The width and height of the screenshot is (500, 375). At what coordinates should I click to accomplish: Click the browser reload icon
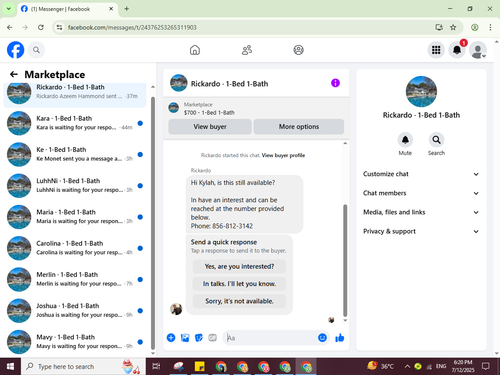pos(41,27)
